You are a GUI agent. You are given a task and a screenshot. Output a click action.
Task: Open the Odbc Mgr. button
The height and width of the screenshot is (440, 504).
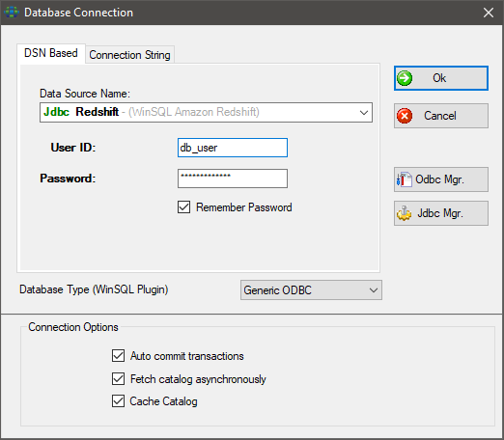coord(441,179)
